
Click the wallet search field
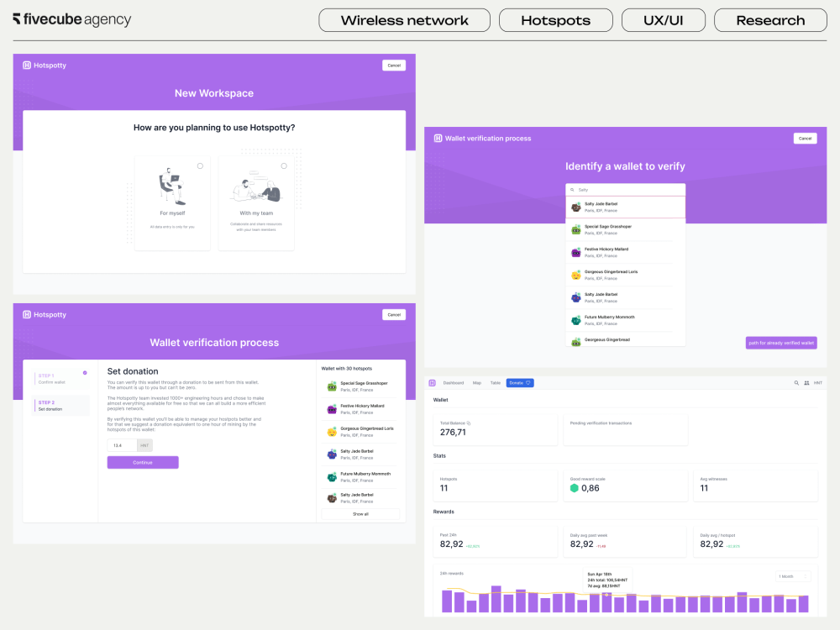tap(625, 190)
